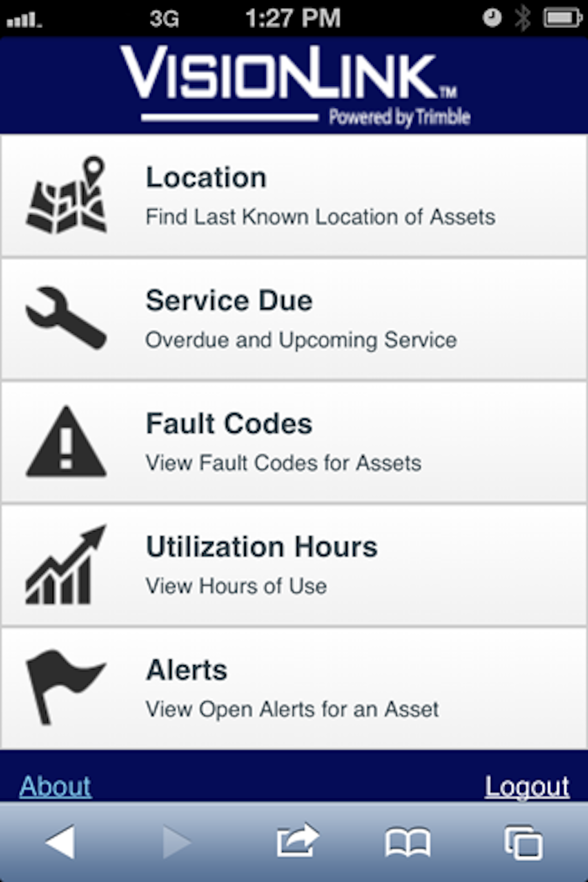
Task: Click the About link
Action: 55,786
